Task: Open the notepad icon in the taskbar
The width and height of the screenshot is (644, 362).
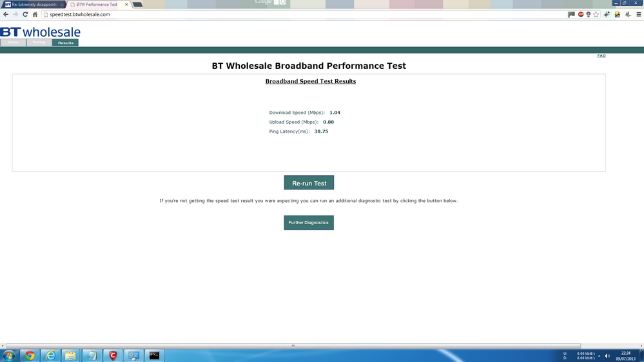Action: pyautogui.click(x=92, y=356)
